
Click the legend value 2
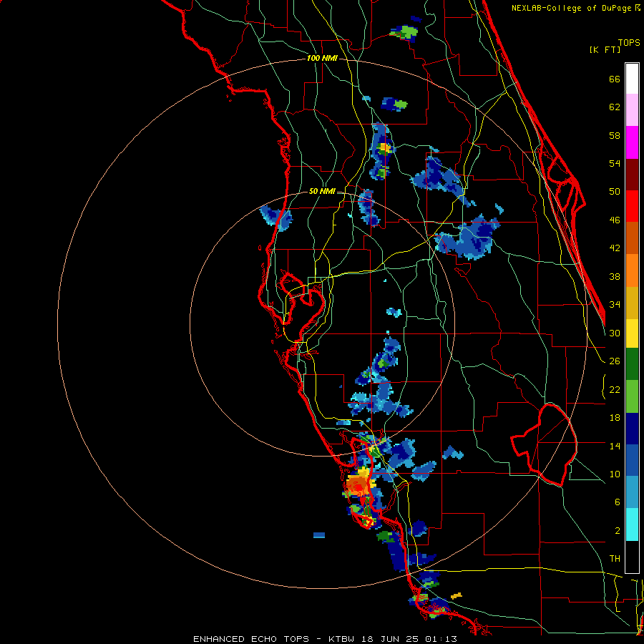click(x=618, y=531)
